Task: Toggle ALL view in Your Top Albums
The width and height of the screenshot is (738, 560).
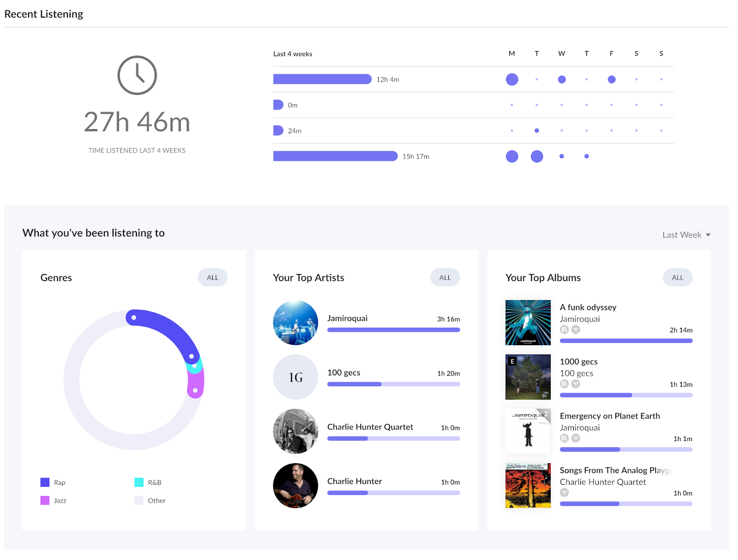Action: pos(677,277)
